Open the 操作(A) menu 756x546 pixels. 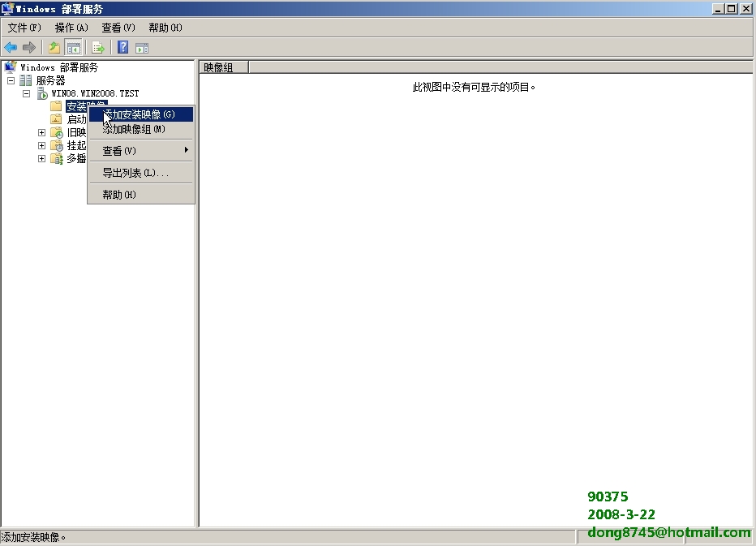pos(71,28)
